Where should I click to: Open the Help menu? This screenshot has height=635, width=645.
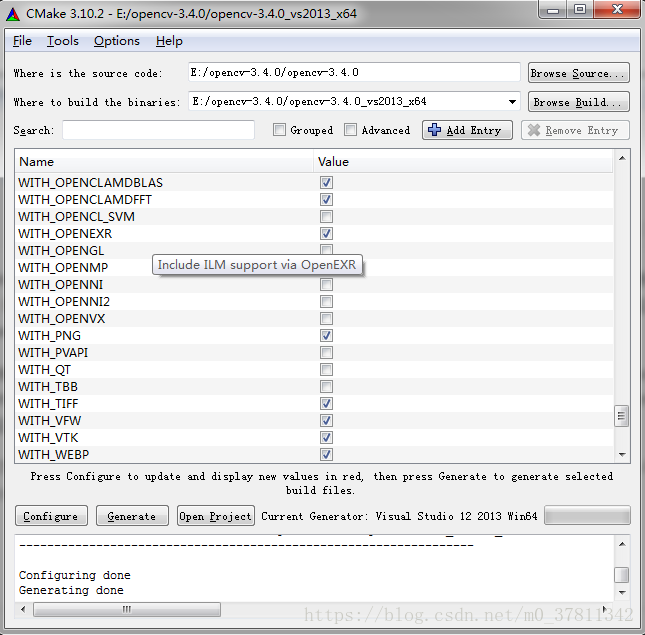pyautogui.click(x=169, y=41)
